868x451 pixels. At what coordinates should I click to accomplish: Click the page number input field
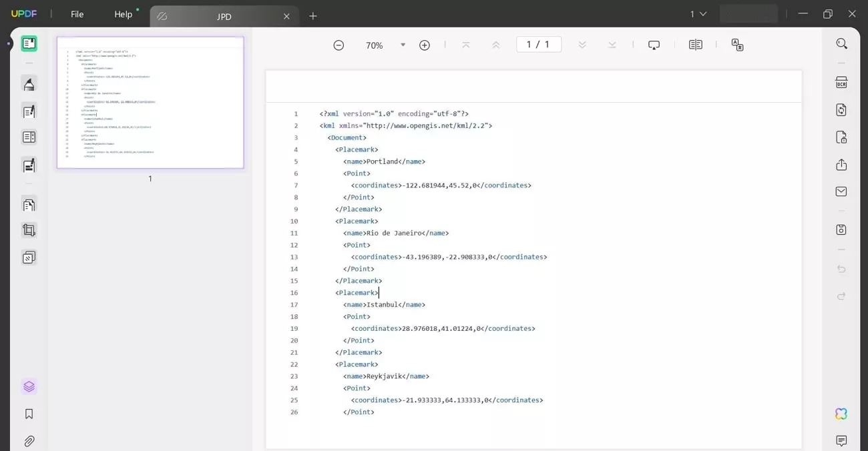point(539,45)
